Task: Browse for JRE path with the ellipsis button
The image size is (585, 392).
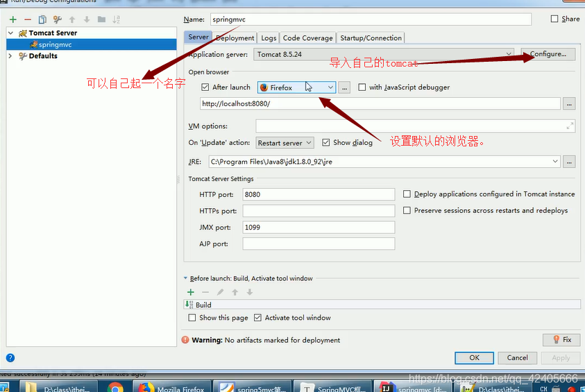Action: point(569,162)
